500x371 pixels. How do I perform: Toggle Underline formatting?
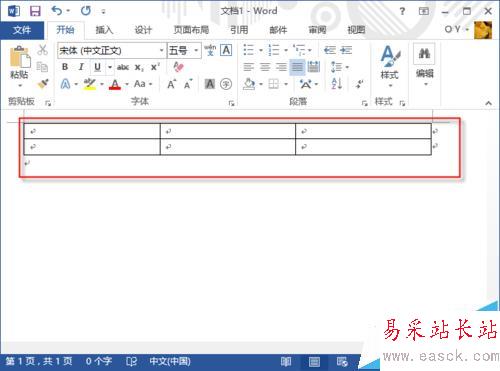[97, 67]
